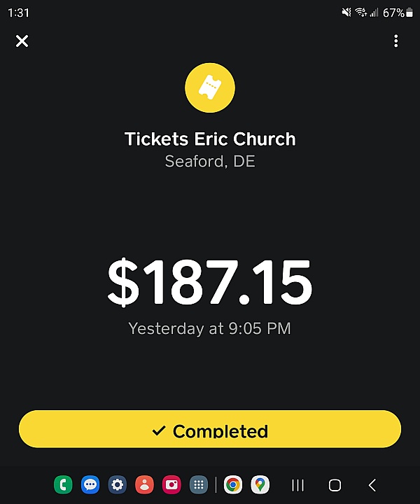The height and width of the screenshot is (504, 420).
Task: Show recent apps with navigation button
Action: click(x=298, y=484)
